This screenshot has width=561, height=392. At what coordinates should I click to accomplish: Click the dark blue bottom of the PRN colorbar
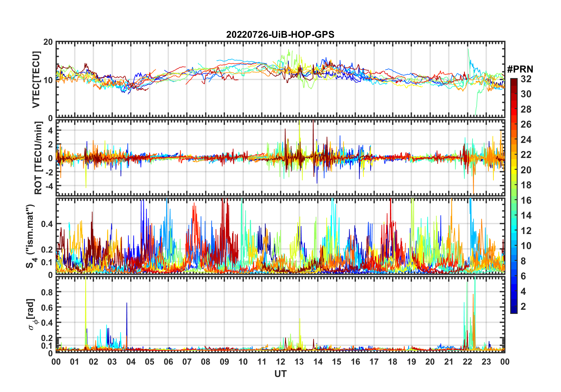click(x=514, y=310)
